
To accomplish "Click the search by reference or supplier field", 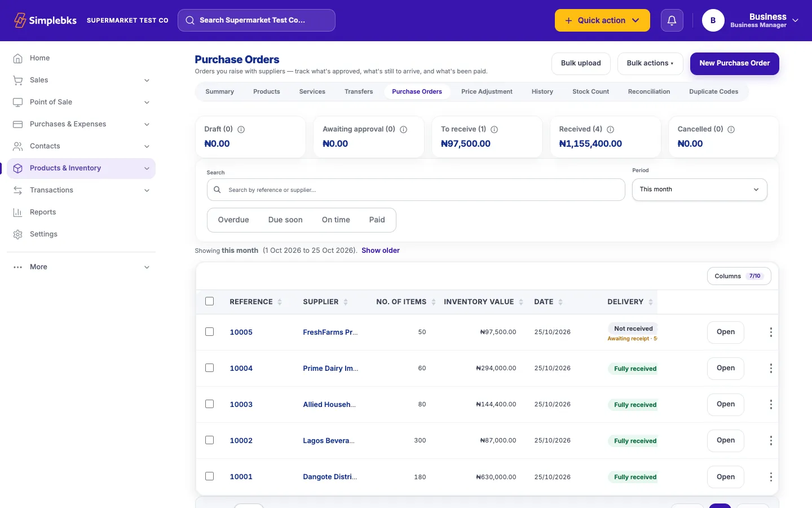I will pos(416,190).
